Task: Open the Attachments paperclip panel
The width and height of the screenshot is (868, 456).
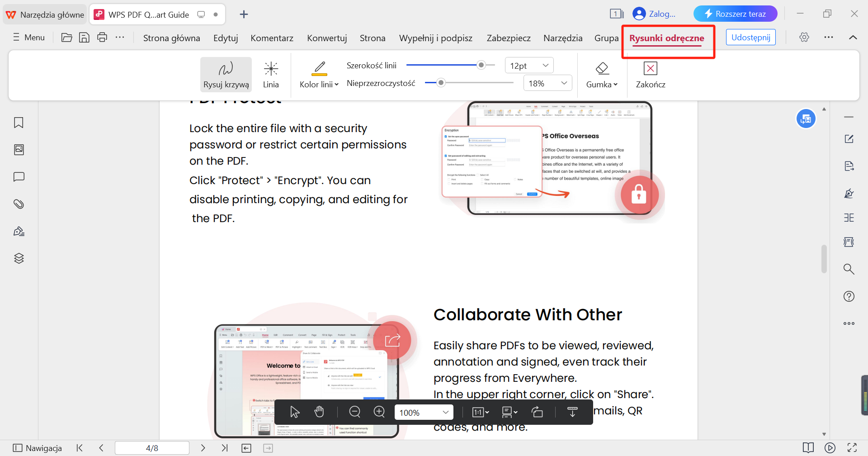Action: [19, 204]
